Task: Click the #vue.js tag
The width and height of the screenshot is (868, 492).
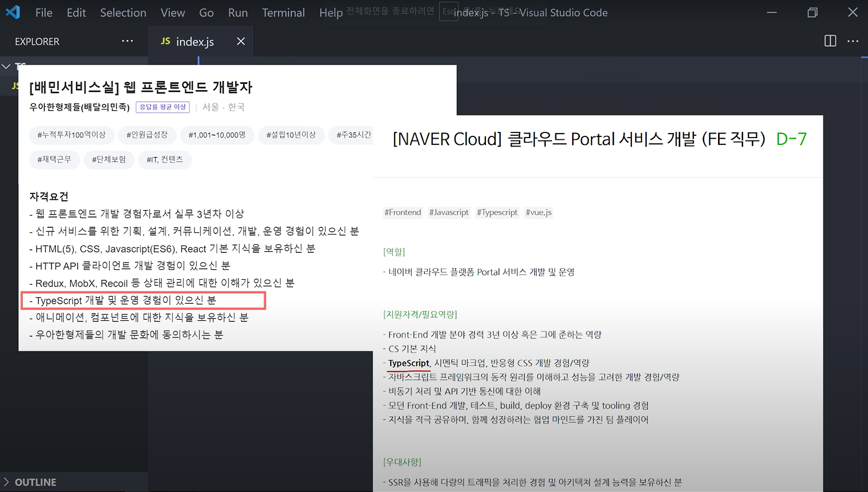Action: (538, 212)
